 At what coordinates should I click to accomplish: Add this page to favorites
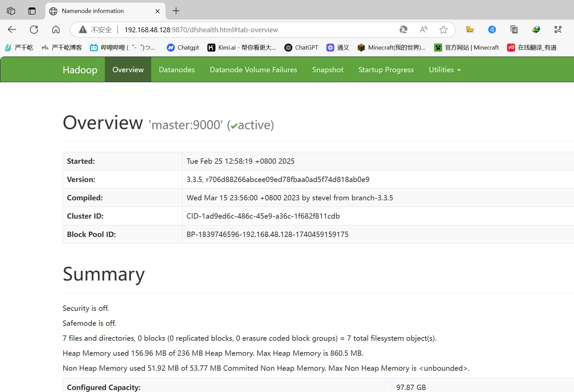[443, 30]
